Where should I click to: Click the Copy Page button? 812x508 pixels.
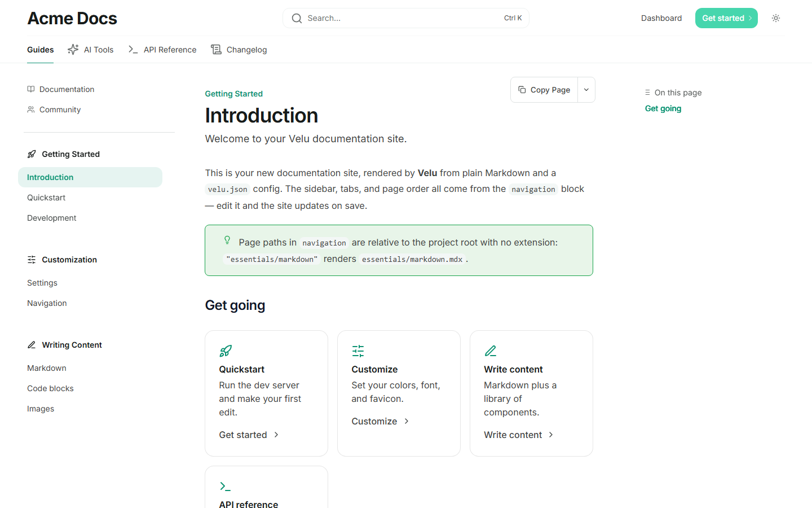point(544,90)
